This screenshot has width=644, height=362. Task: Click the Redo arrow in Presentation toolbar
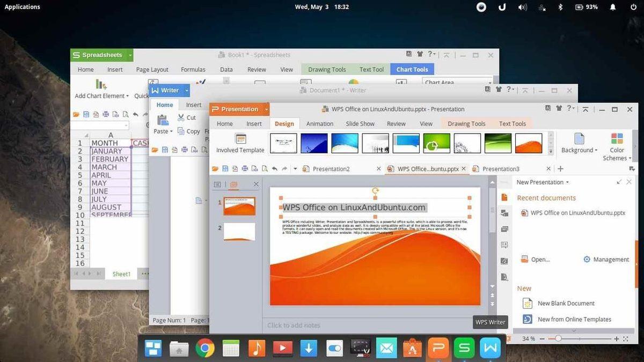coord(284,168)
